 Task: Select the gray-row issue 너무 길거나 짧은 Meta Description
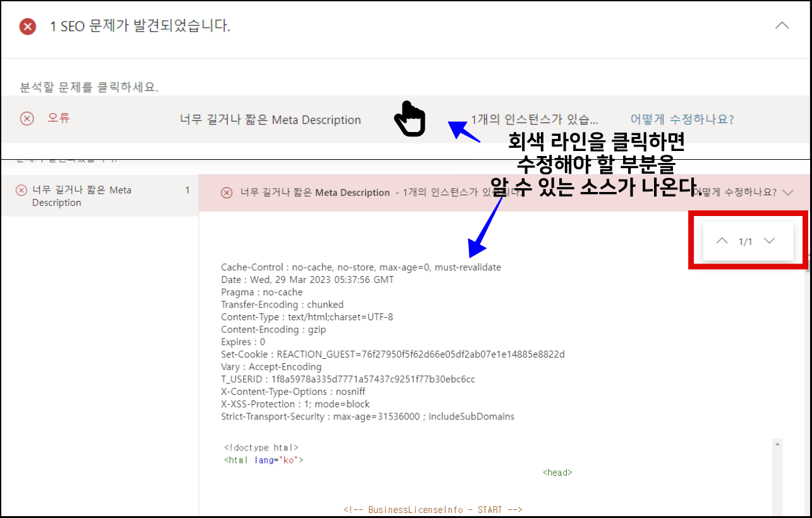tap(270, 120)
